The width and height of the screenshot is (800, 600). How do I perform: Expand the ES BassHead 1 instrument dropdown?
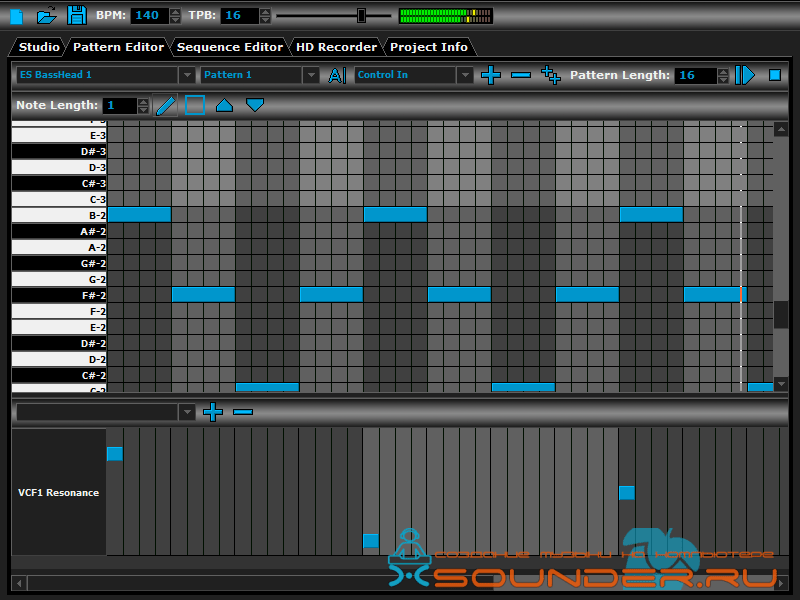click(x=187, y=75)
